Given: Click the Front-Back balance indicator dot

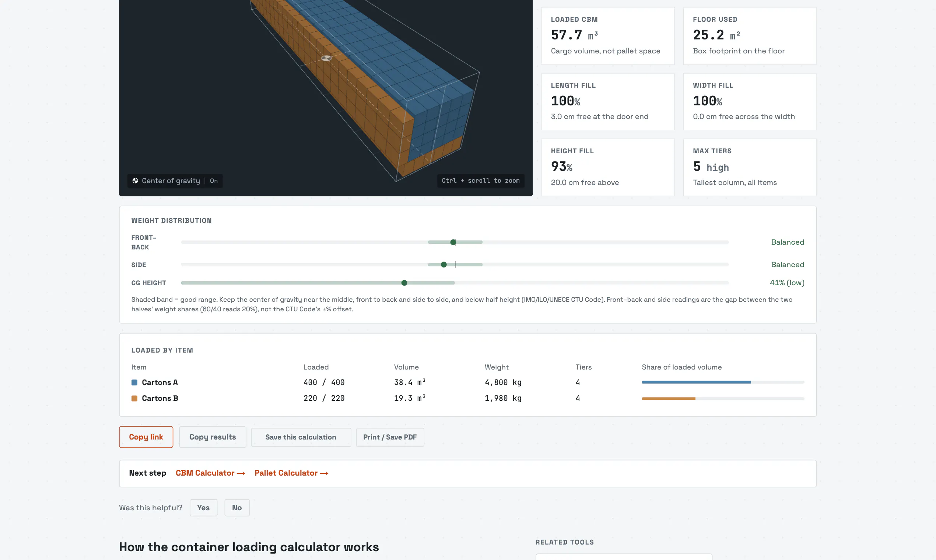Looking at the screenshot, I should tap(453, 242).
